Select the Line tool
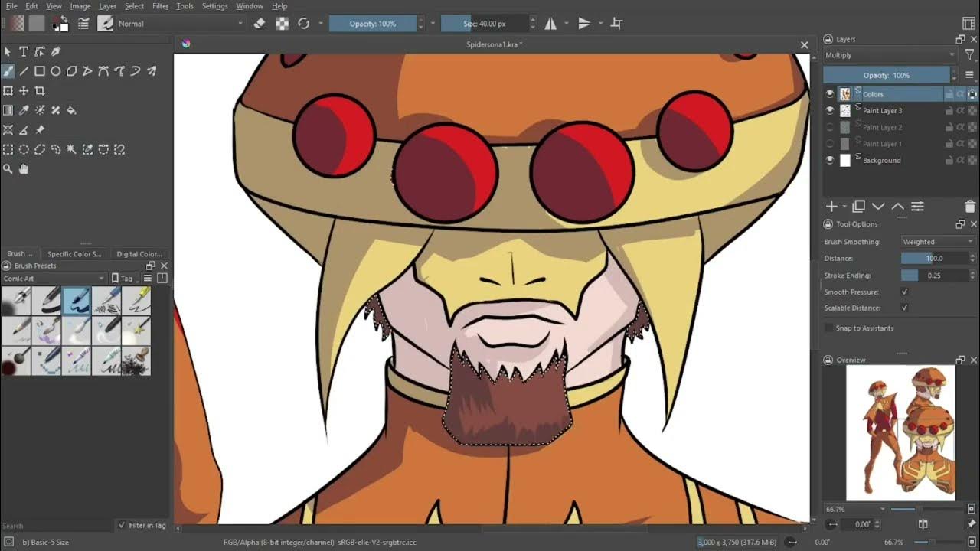Image resolution: width=980 pixels, height=551 pixels. 24,71
